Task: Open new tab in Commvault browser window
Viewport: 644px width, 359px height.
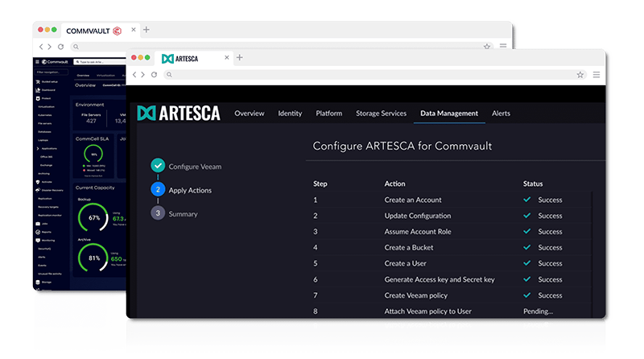Action: tap(147, 30)
